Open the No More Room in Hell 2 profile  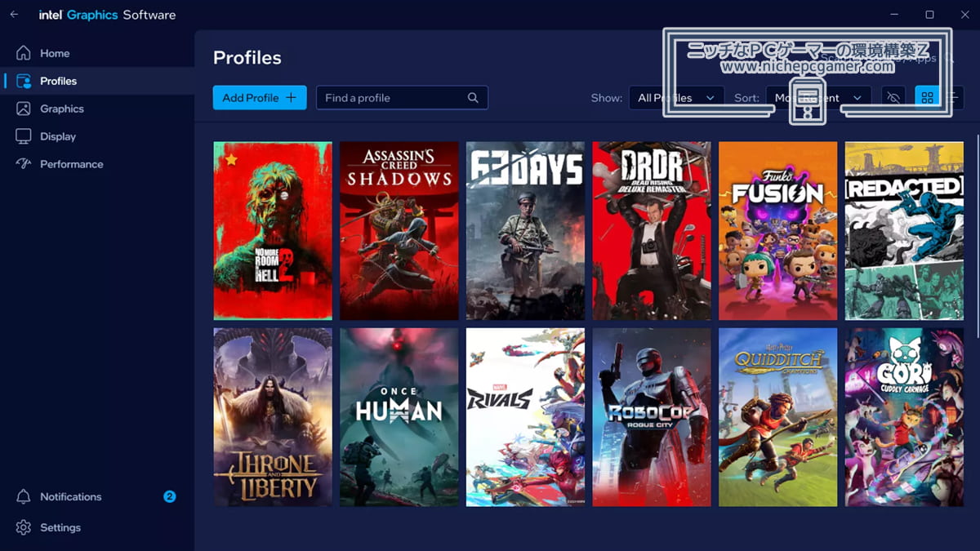273,231
